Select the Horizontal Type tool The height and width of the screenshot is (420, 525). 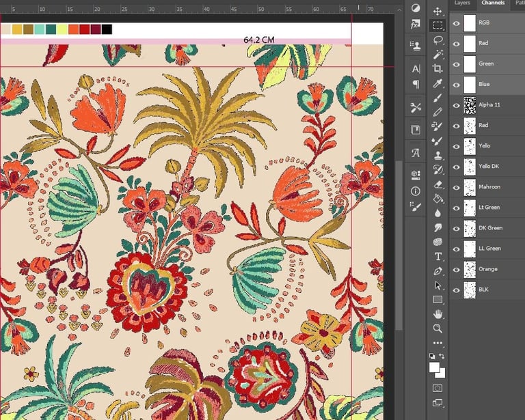coord(437,256)
